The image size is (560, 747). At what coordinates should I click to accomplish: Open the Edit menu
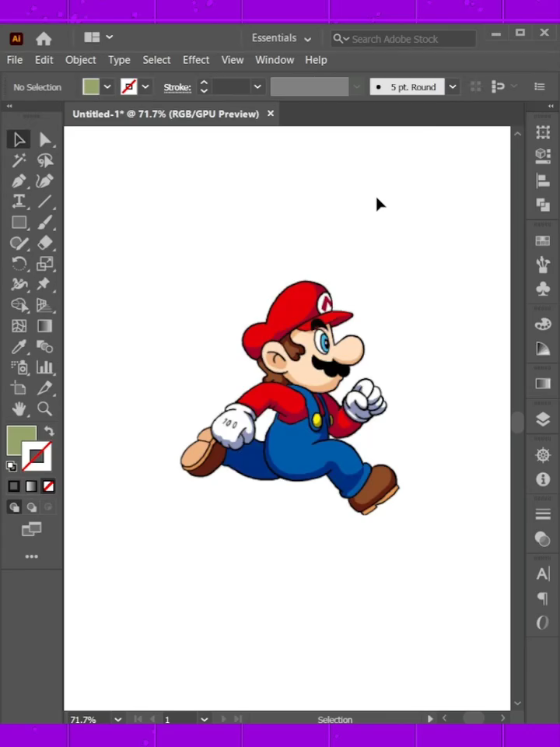click(44, 60)
